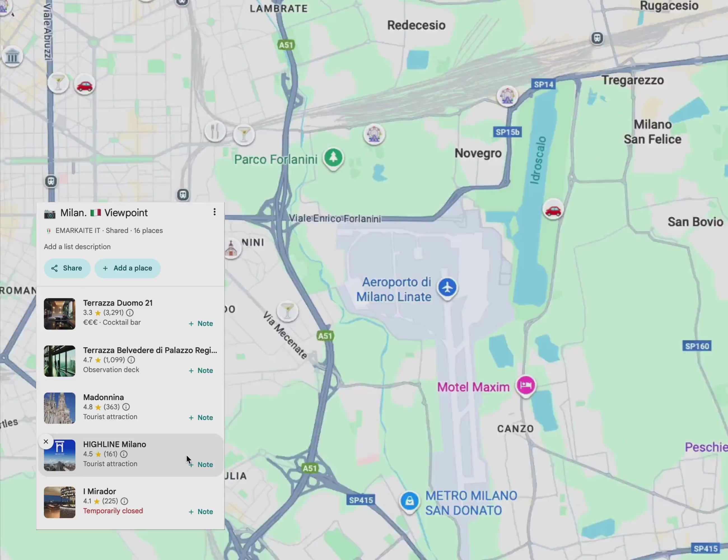
Task: Share the Milan Viewpoint list
Action: click(x=67, y=268)
